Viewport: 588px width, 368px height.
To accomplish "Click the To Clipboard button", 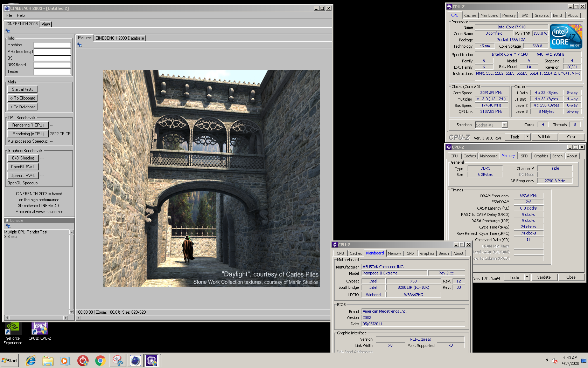I will coord(22,98).
